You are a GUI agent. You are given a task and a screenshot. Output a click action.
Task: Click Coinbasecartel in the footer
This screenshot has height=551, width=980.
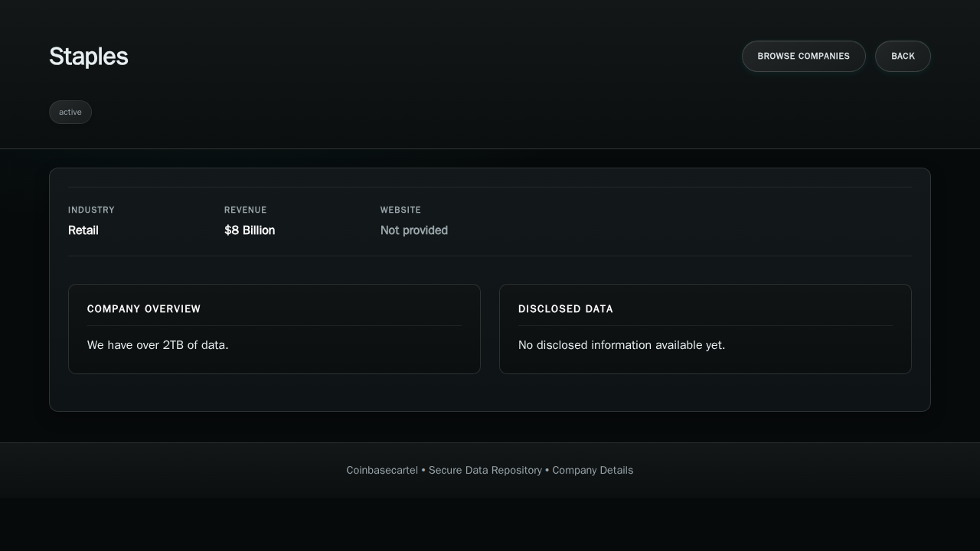click(x=381, y=470)
